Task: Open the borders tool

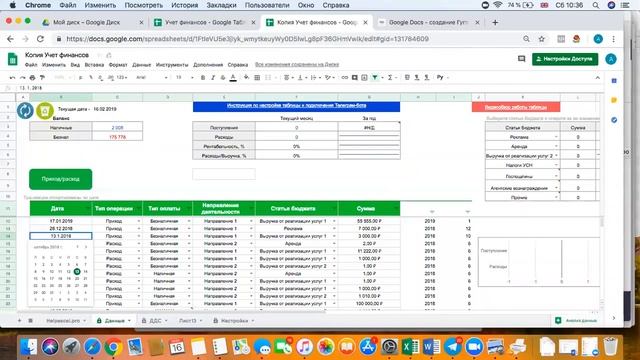Action: (x=257, y=78)
